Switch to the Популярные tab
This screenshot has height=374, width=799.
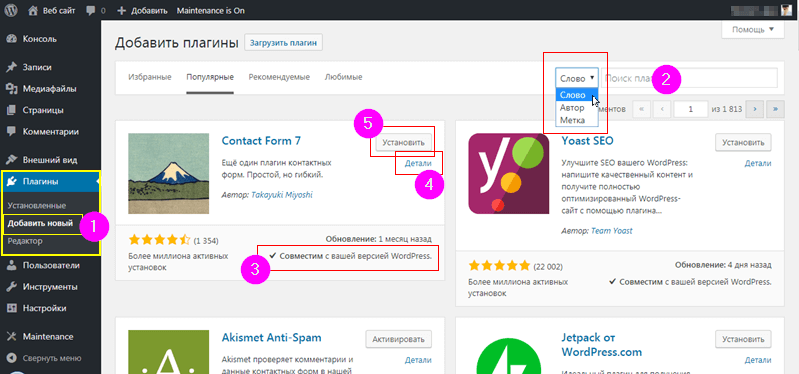point(210,77)
